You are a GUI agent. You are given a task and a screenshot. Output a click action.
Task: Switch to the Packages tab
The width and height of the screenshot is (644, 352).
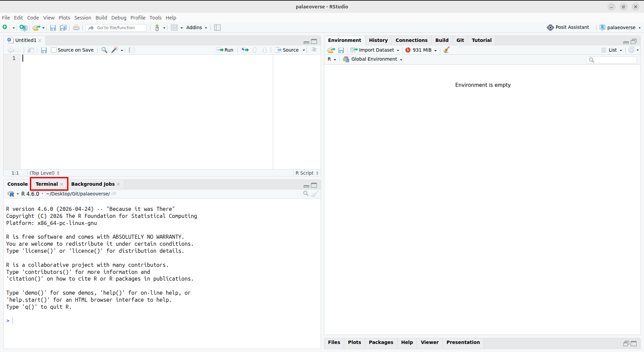[381, 342]
